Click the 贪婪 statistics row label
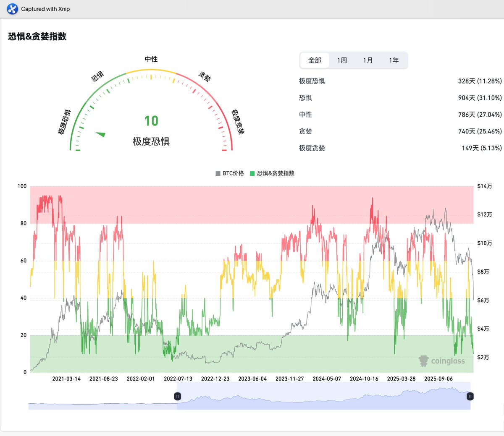The image size is (504, 436). tap(305, 131)
